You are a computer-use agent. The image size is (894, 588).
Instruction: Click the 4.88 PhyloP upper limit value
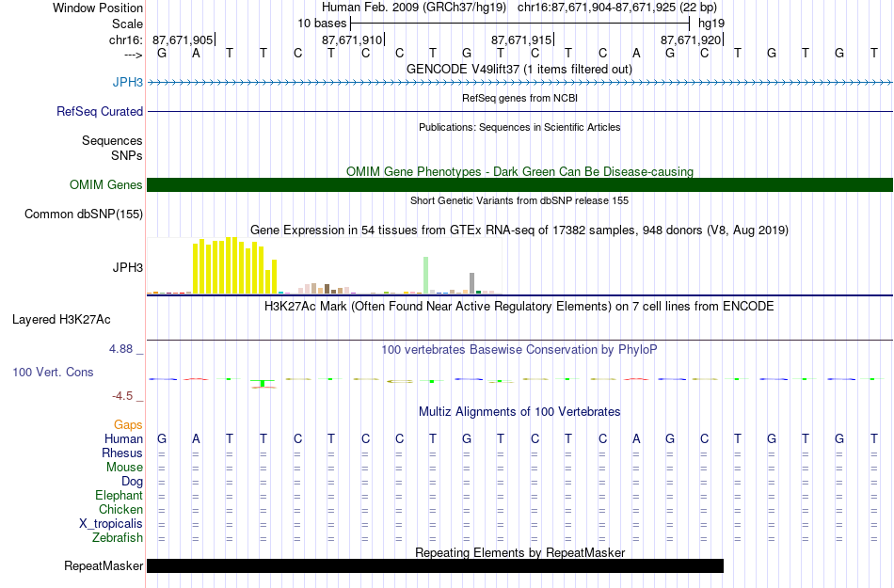coord(120,349)
